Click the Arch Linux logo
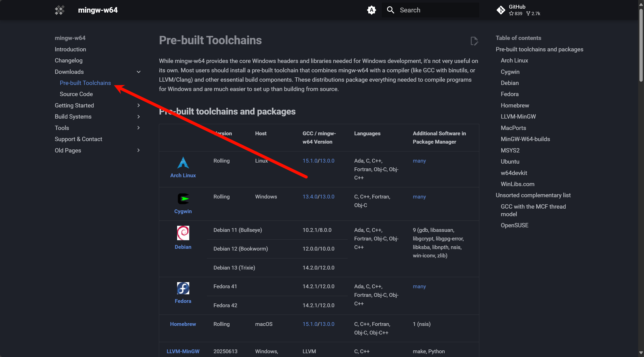 [183, 163]
